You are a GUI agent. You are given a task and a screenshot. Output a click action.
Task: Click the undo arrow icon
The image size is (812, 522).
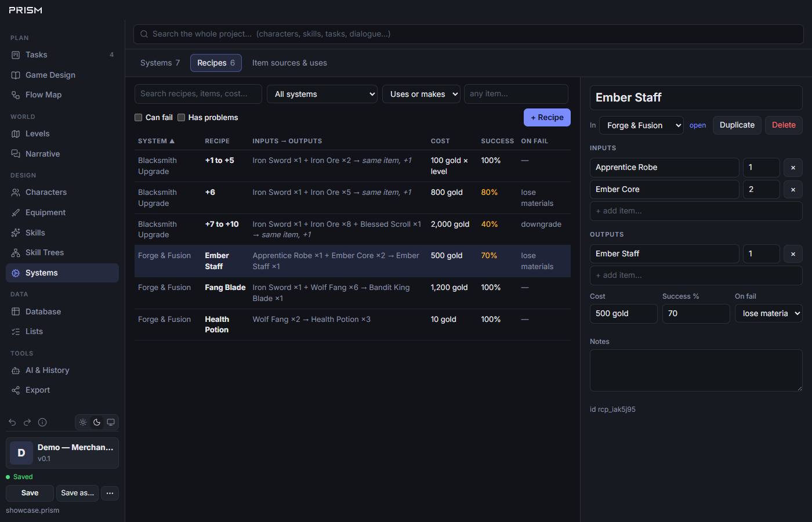click(x=12, y=422)
